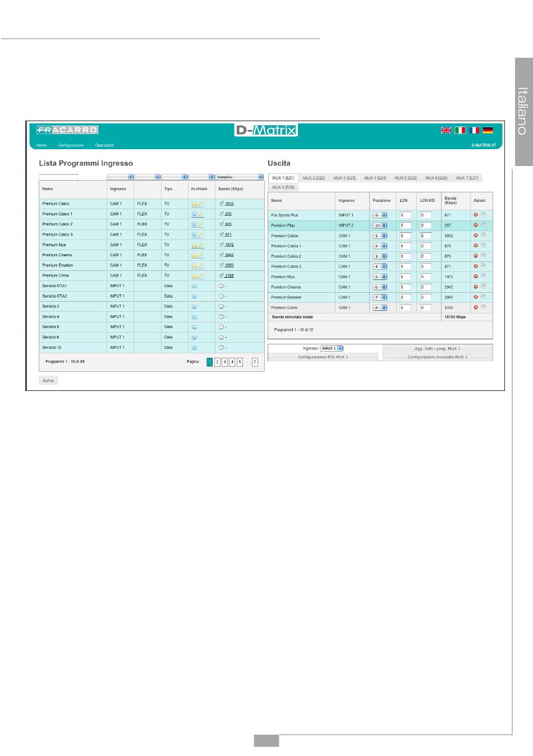
Task: Click the In chiaro icon for Premium Crime
Action: [197, 276]
